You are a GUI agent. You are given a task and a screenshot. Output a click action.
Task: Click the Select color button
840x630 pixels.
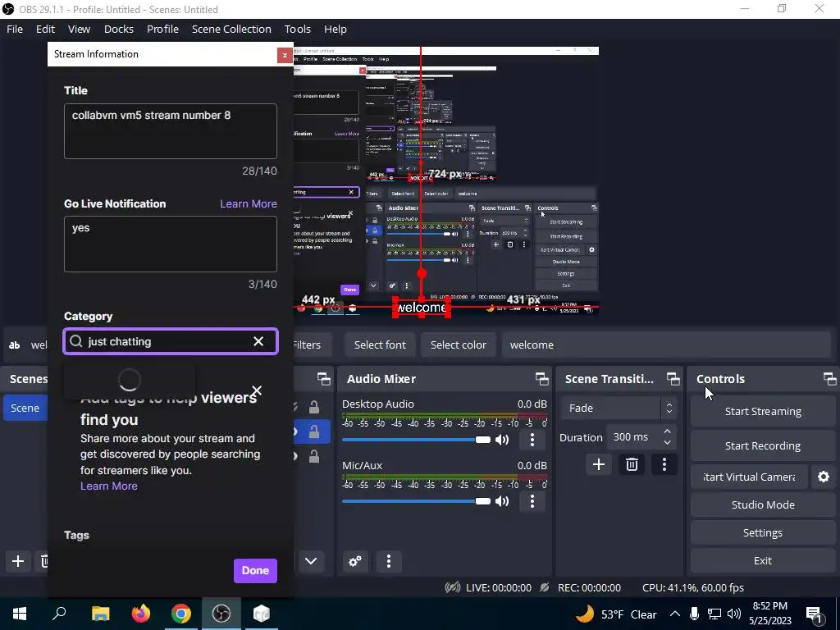458,345
